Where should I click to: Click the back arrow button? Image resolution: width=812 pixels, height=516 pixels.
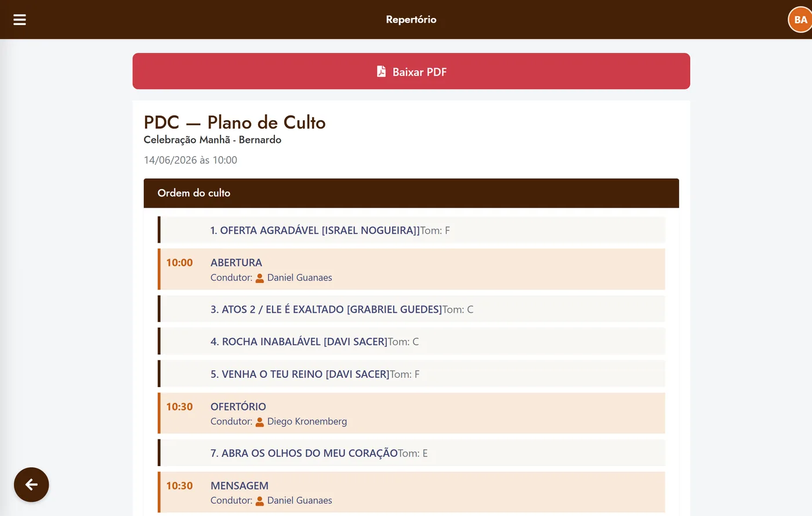pos(31,485)
